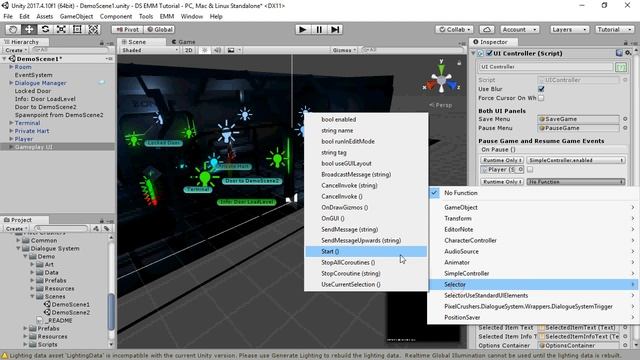Collapse the Scenes folder in Project

32,296
